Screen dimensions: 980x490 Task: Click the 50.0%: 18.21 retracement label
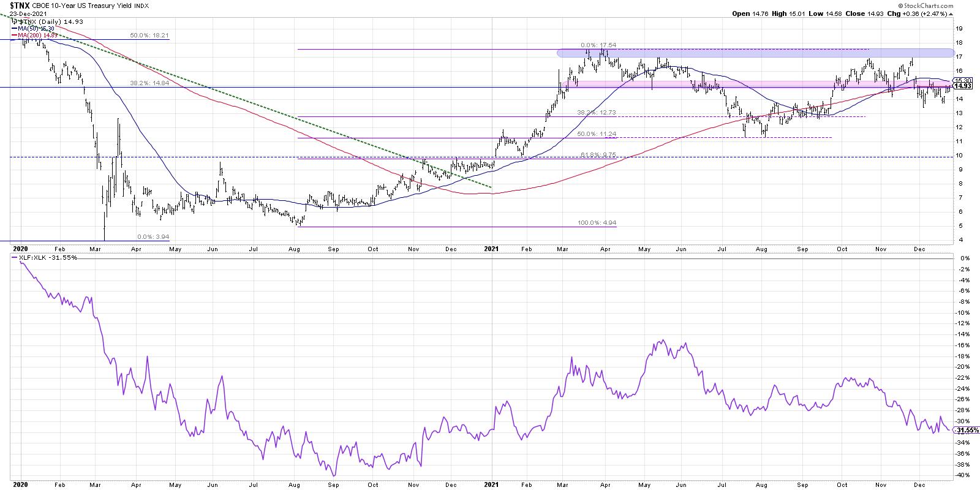(x=149, y=36)
